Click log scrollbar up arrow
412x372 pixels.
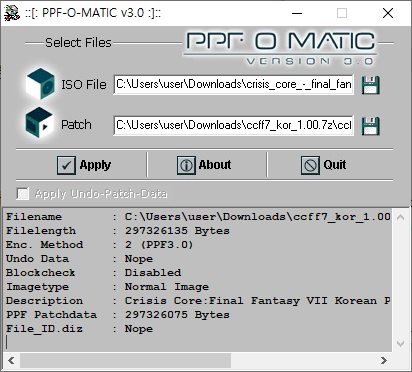pyautogui.click(x=401, y=217)
